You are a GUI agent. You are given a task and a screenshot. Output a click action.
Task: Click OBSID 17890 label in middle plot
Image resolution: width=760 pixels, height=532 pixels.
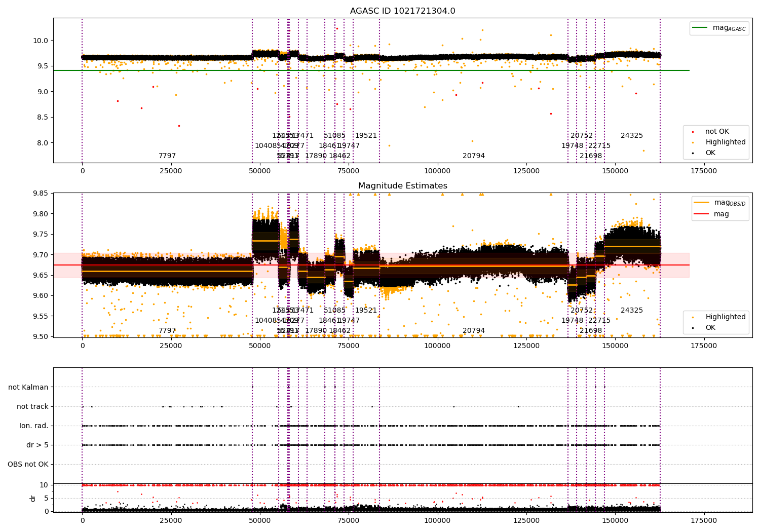point(316,331)
